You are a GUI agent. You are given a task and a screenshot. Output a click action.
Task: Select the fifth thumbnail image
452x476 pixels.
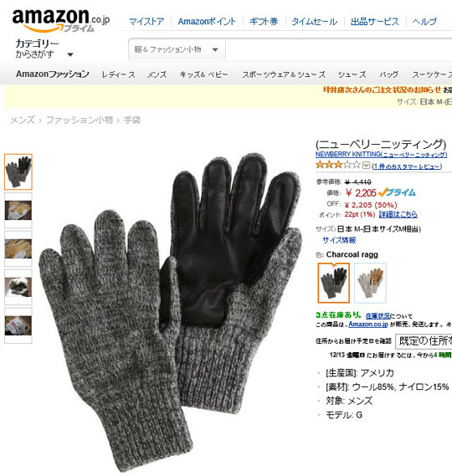point(18,325)
